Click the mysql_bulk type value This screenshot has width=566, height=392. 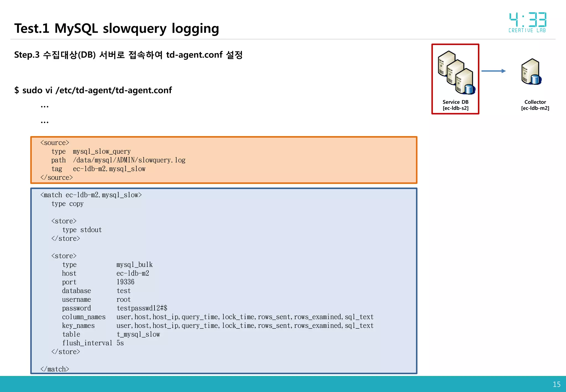point(134,265)
